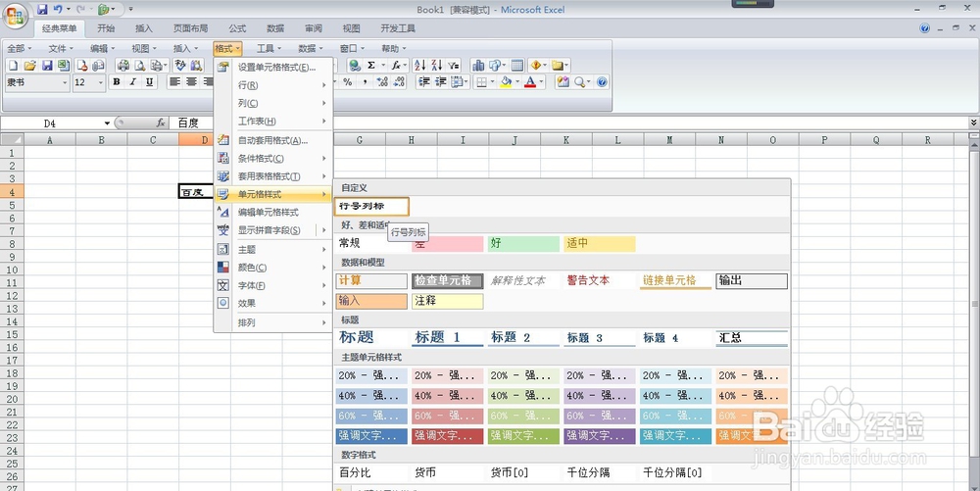Apply the pink 差 style swatch
The image size is (980, 491).
click(448, 244)
